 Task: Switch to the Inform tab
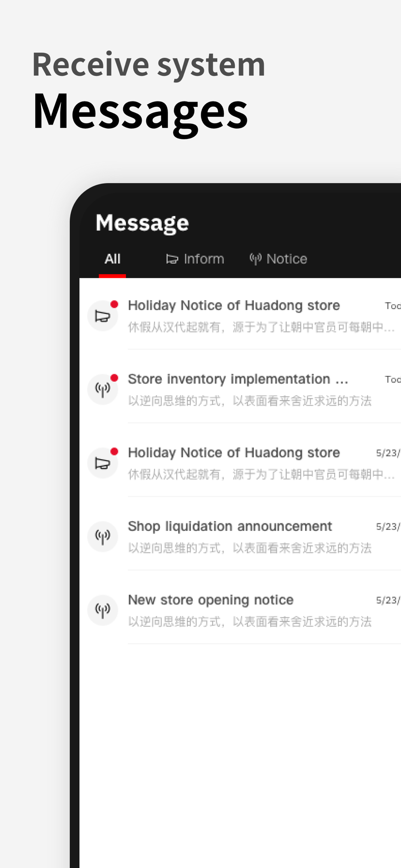(195, 259)
